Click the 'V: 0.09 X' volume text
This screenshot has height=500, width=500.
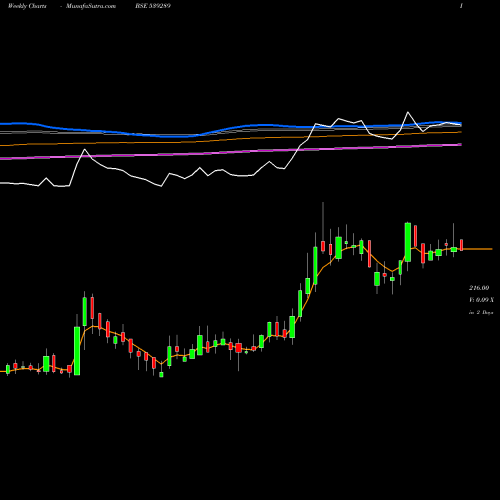481,300
